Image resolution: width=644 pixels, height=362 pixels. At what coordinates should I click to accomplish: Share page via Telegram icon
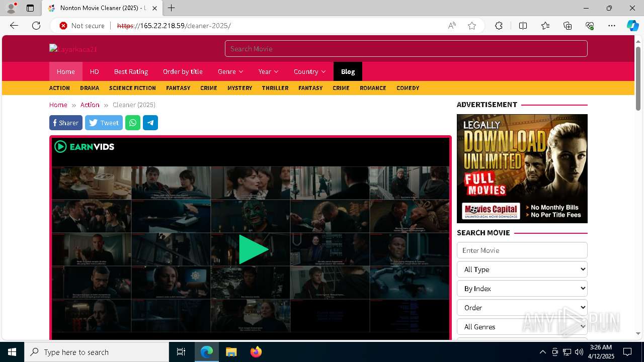pos(150,123)
